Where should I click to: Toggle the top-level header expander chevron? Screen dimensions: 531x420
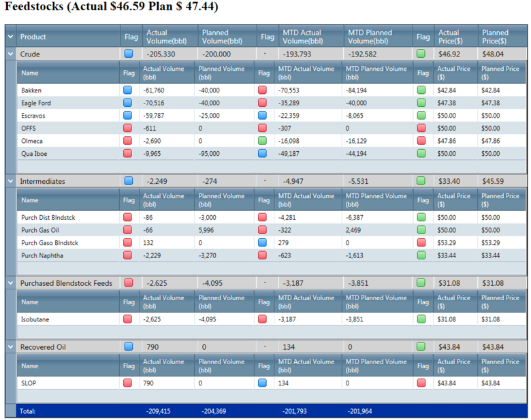11,37
